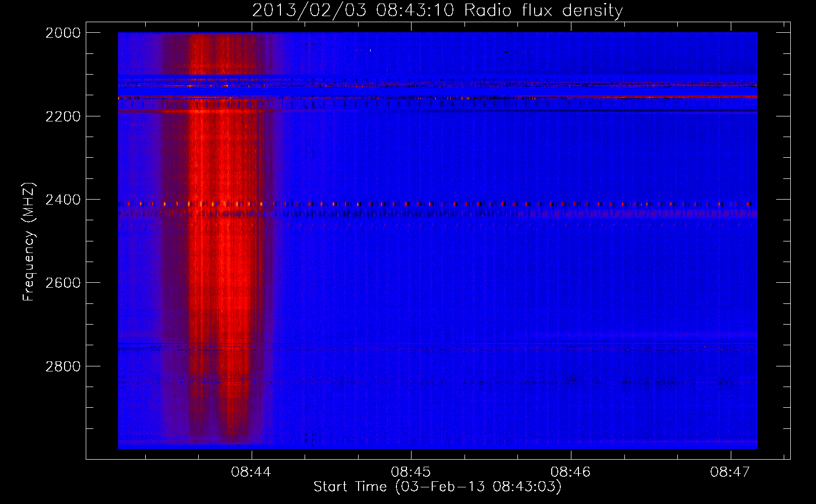The height and width of the screenshot is (504, 816).
Task: Click the 'Frequency (MHZ)' y-axis label
Action: [29, 242]
